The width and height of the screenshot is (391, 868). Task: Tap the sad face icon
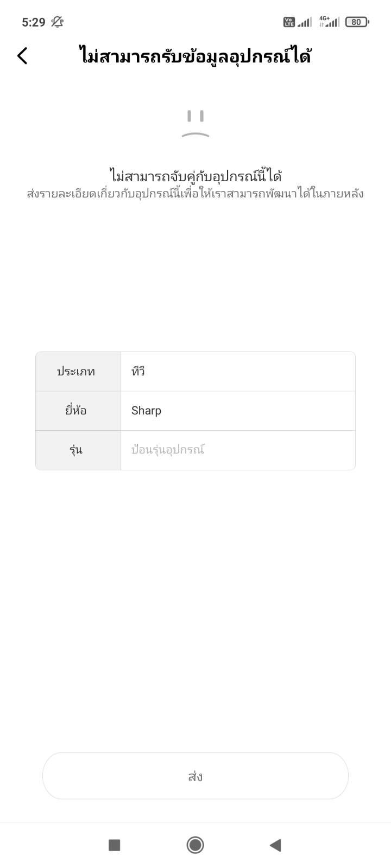coord(195,124)
